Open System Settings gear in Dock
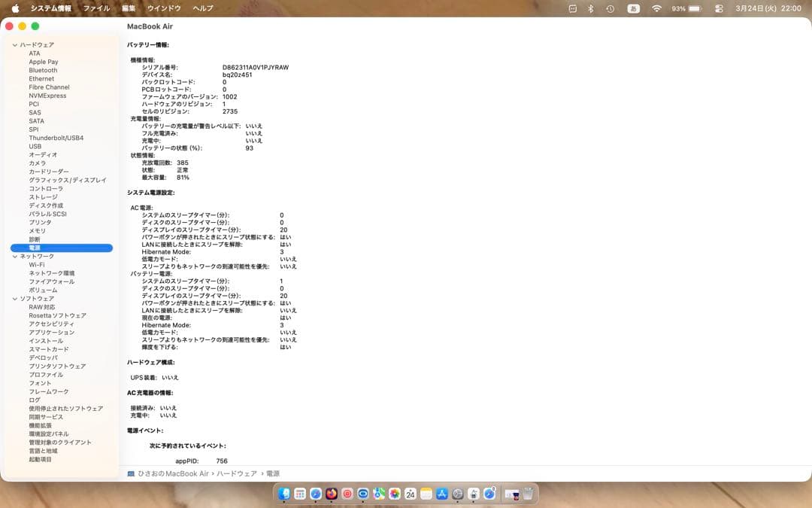 pos(458,494)
